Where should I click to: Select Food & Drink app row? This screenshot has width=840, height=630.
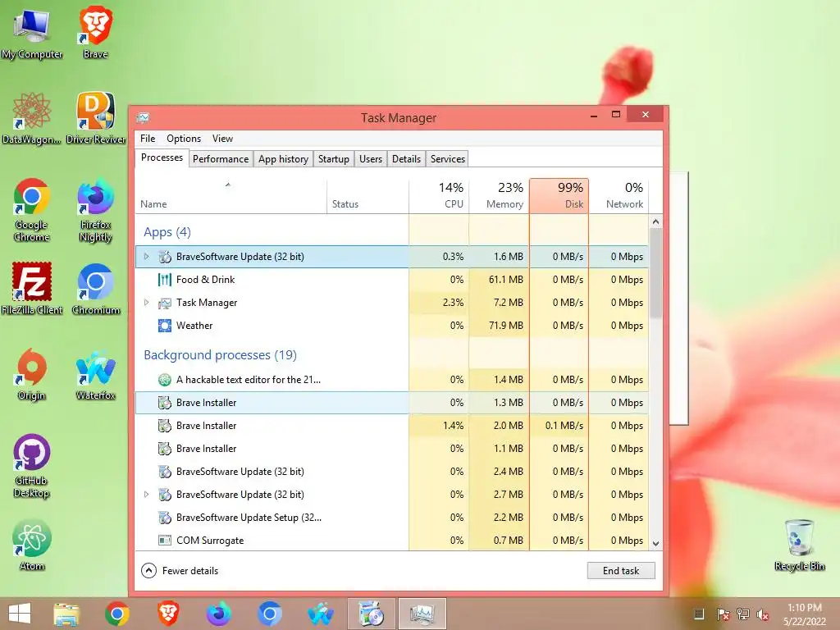click(391, 280)
